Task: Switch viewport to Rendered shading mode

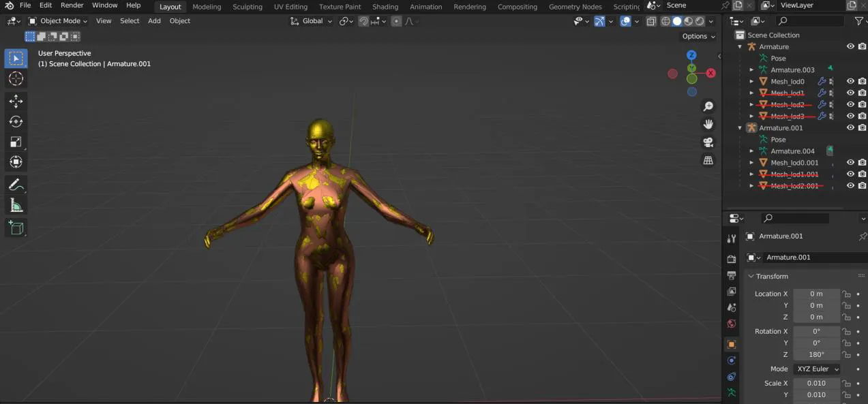Action: click(x=700, y=20)
